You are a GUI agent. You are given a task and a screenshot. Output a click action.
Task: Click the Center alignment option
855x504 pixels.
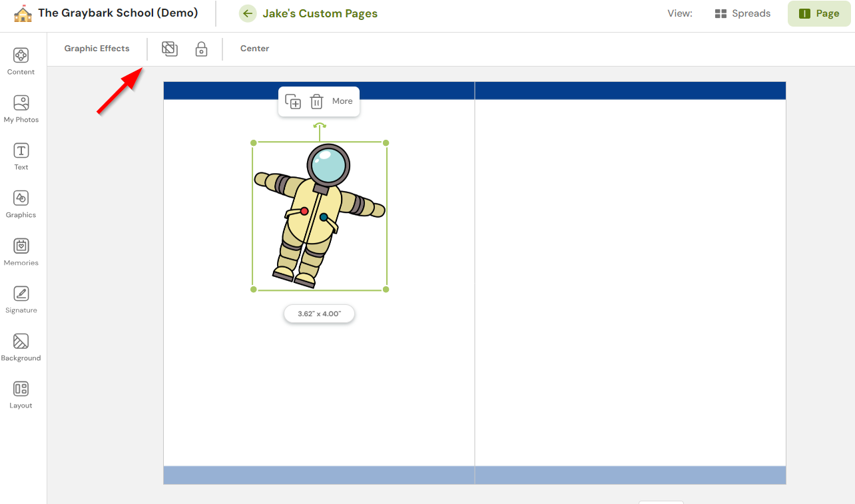[x=254, y=49]
